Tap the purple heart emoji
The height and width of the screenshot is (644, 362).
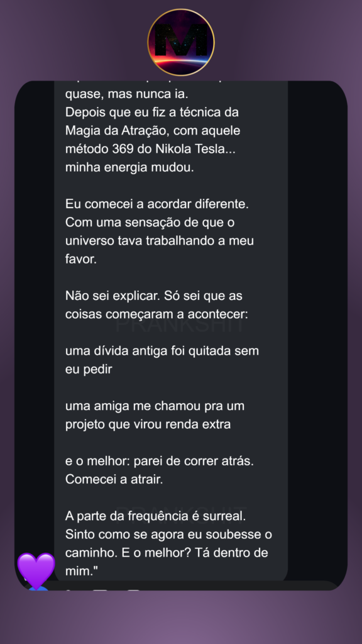point(36,570)
